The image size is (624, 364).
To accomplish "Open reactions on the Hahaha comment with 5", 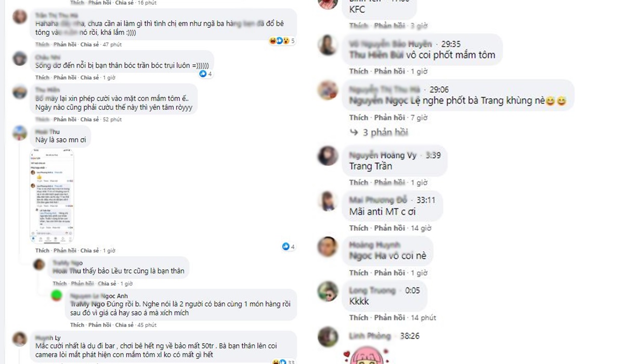I will point(283,41).
